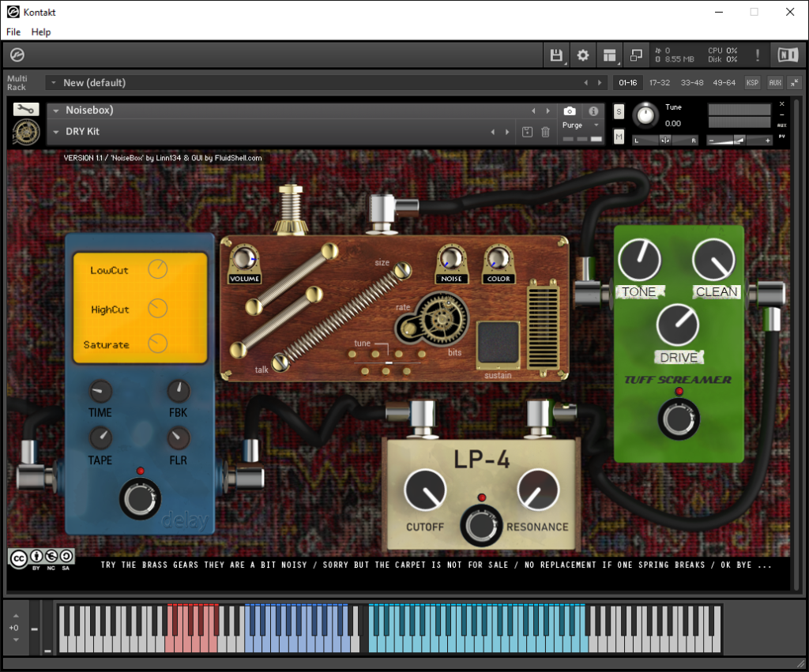The width and height of the screenshot is (809, 672).
Task: Click the DRIVE knob on Tuff Screamer
Action: click(677, 325)
